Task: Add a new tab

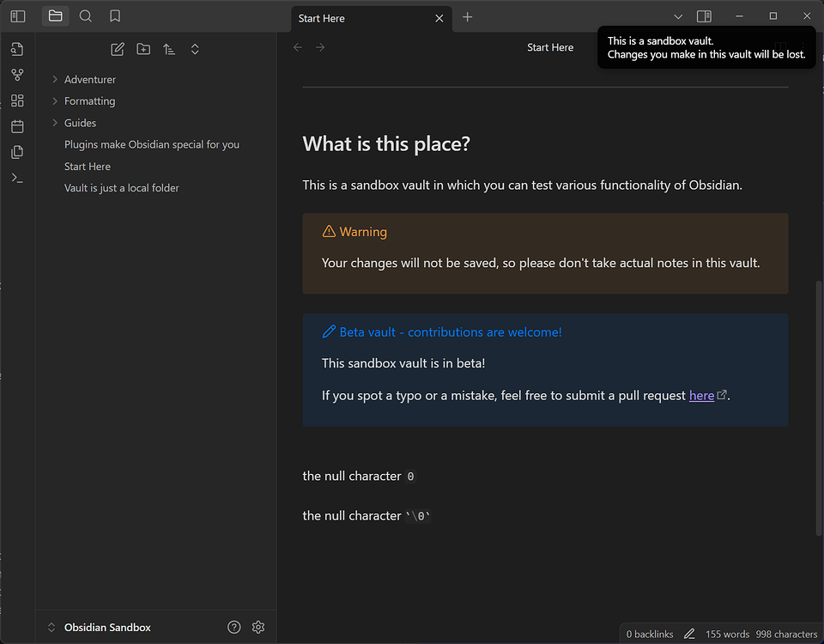Action: [467, 17]
